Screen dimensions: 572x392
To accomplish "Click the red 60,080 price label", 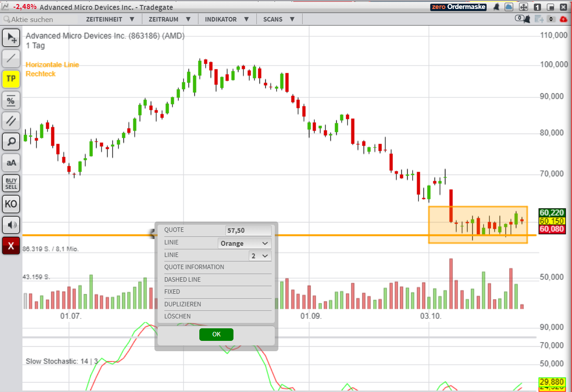I will coord(552,229).
